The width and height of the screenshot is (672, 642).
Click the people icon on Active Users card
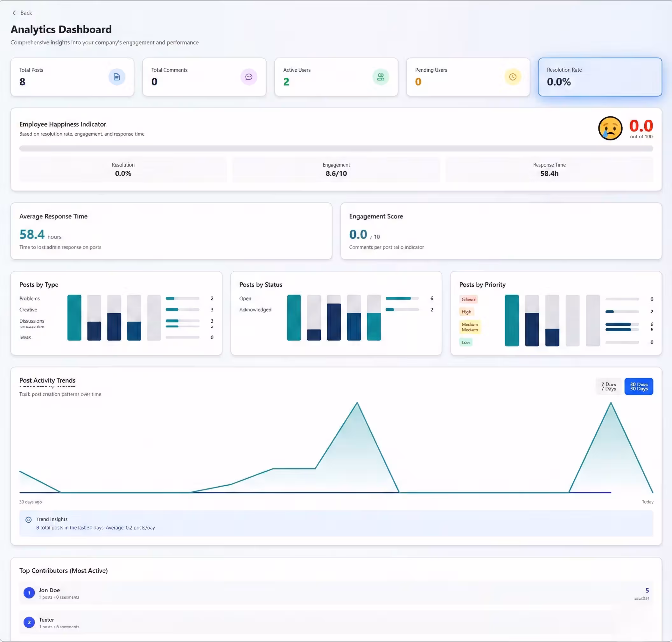point(381,77)
